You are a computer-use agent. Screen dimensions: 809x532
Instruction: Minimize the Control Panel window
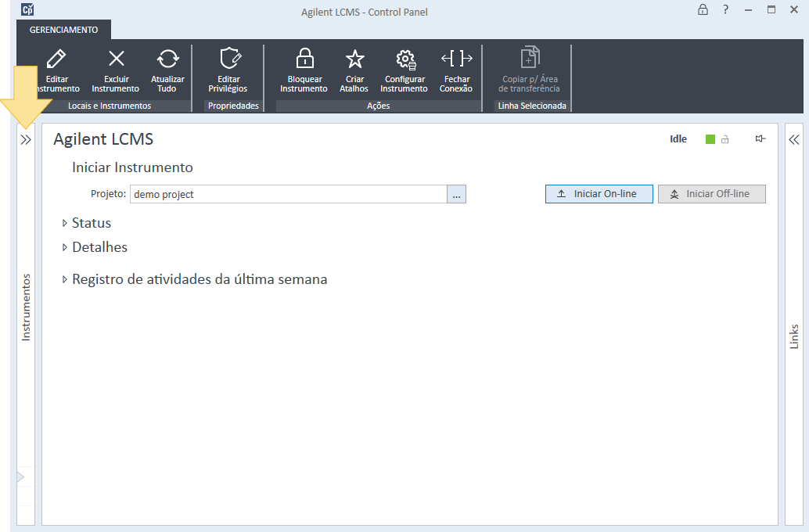click(748, 10)
